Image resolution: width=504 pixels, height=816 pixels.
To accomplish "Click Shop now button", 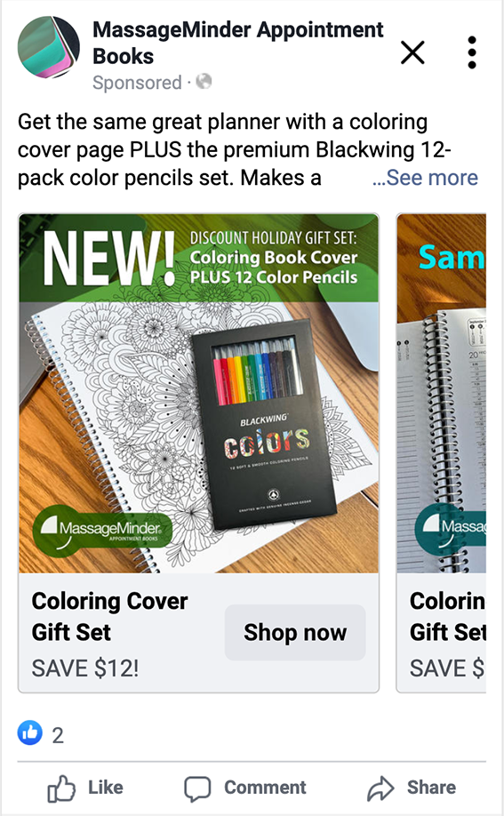I will click(295, 632).
